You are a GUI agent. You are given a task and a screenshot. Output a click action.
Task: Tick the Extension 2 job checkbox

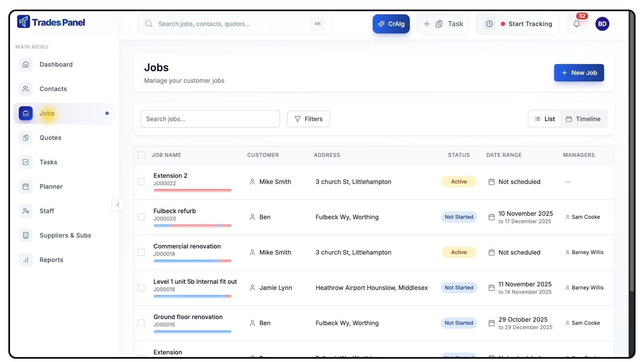tap(141, 182)
